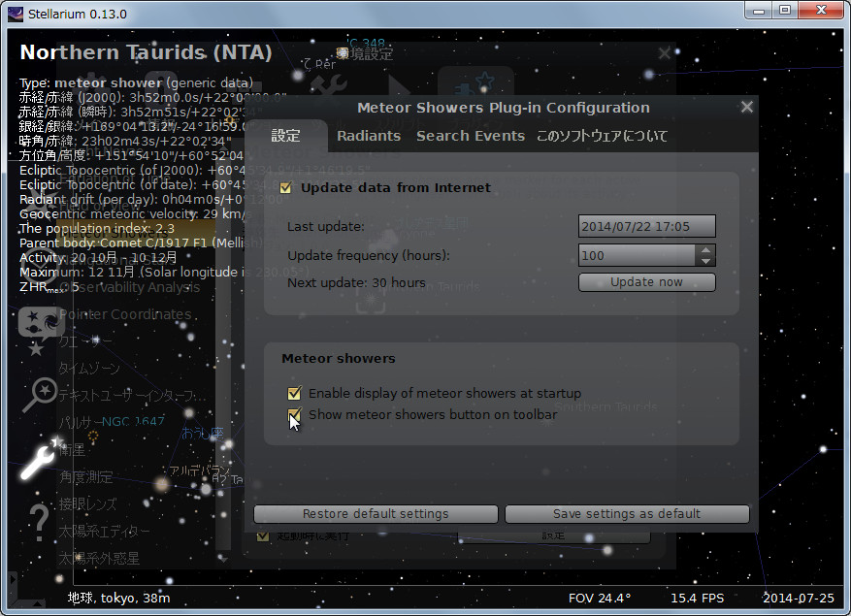Open the Search window magnifier icon
This screenshot has height=616, width=851.
[39, 395]
